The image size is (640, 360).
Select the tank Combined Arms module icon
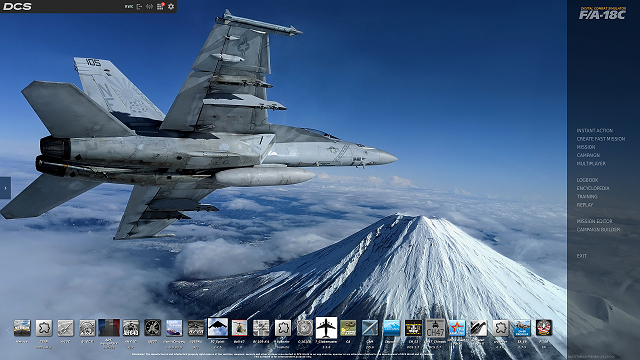348,328
